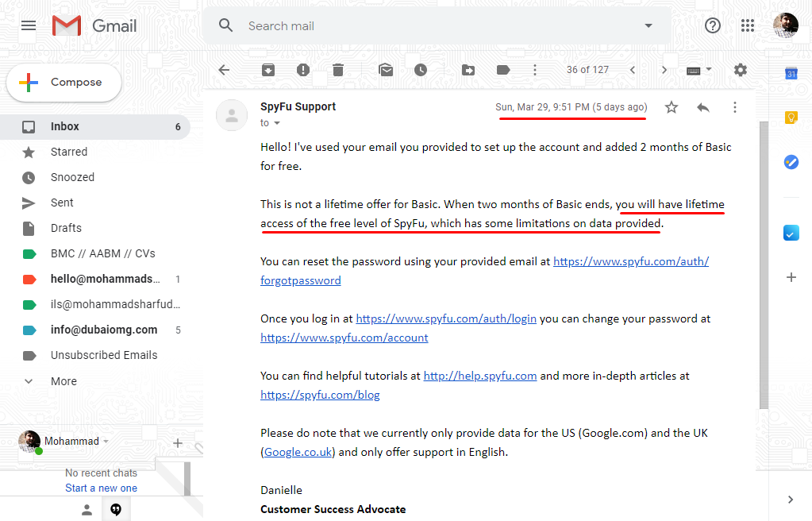The image size is (812, 521).
Task: Open input tools keyboard dropdown
Action: [x=699, y=70]
